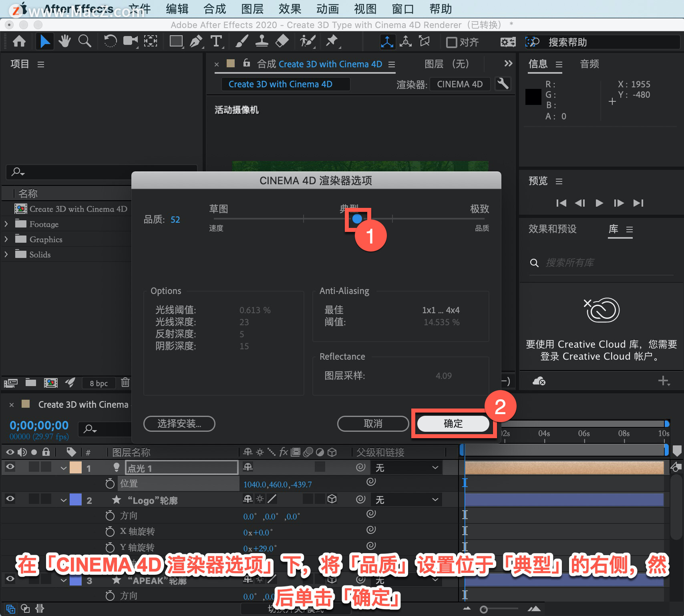Toggle visibility of "Logo"轮廓 layer
The height and width of the screenshot is (616, 684).
[10, 499]
